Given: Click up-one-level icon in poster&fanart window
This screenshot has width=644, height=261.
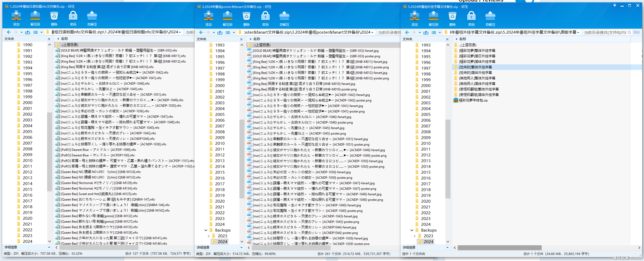Looking at the screenshot, I should 220,32.
